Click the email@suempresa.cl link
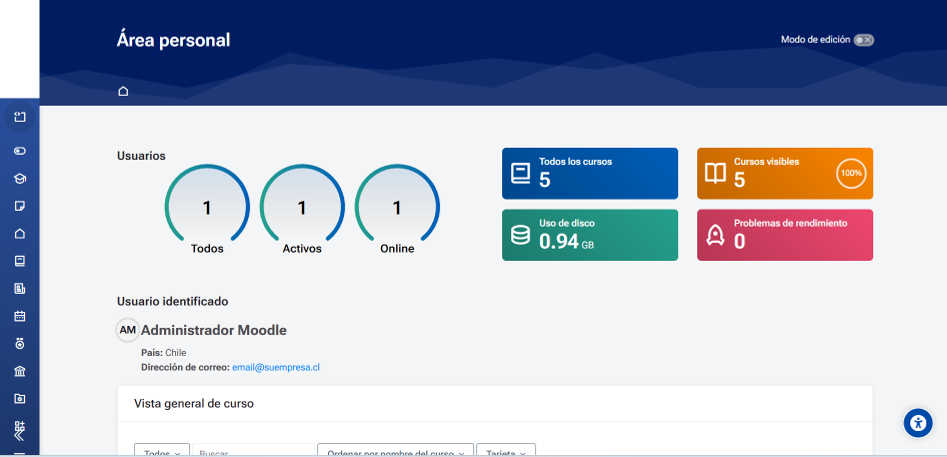947x457 pixels. (x=276, y=367)
